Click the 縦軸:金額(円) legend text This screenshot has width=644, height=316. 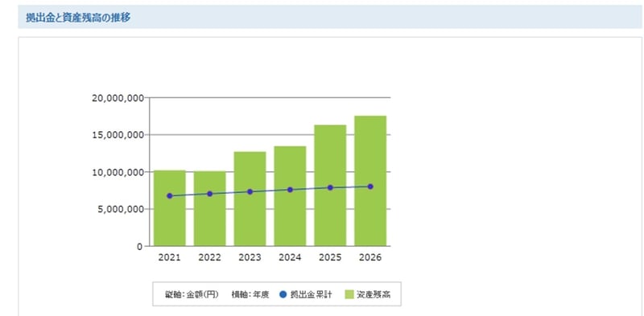click(x=192, y=294)
